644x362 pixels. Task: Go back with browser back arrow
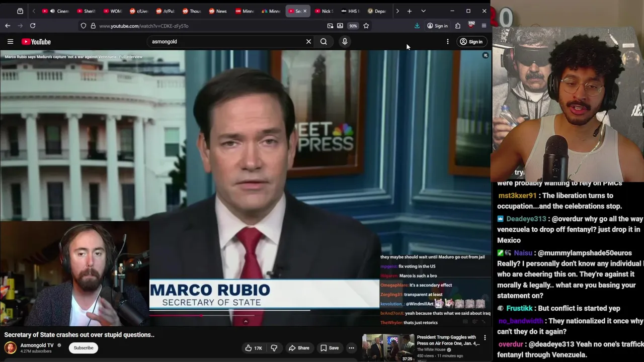point(8,26)
